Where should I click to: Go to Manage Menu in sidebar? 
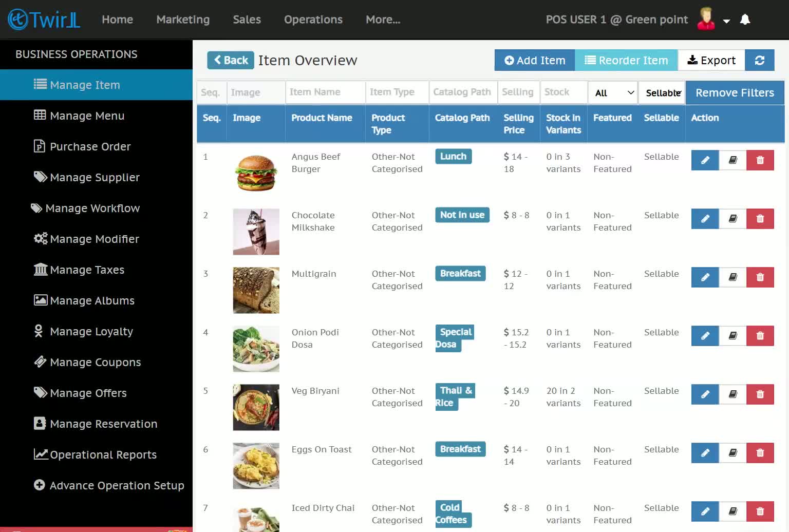[96, 116]
